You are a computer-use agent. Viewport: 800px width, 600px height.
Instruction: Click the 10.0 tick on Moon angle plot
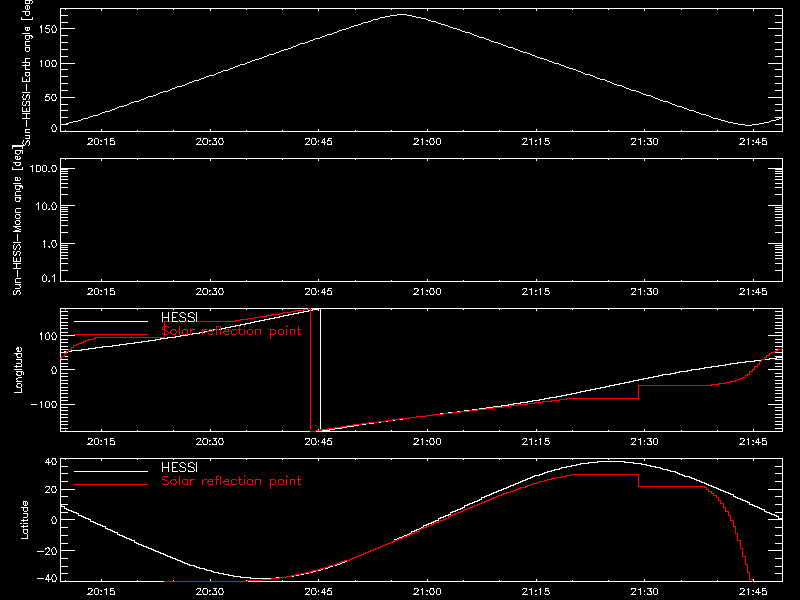46,206
